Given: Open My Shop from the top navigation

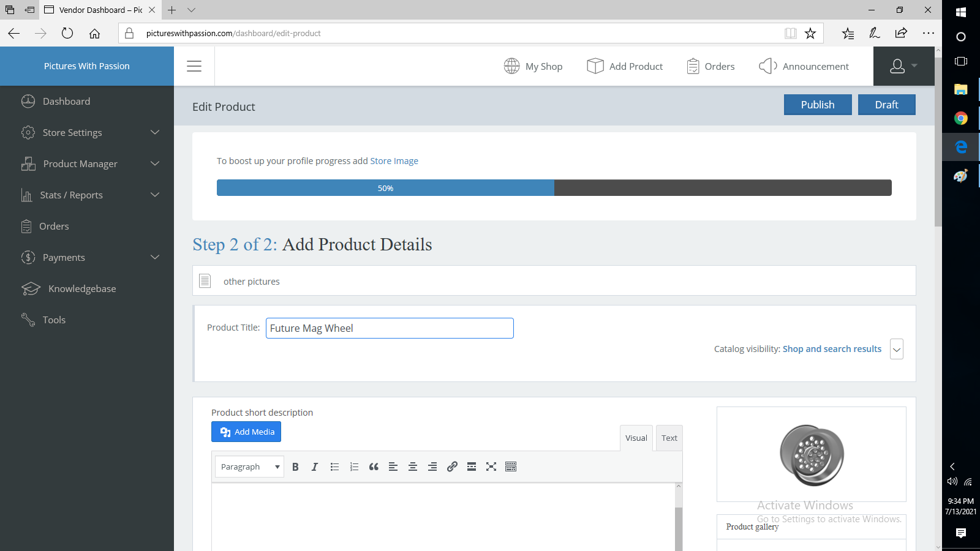Looking at the screenshot, I should tap(533, 66).
